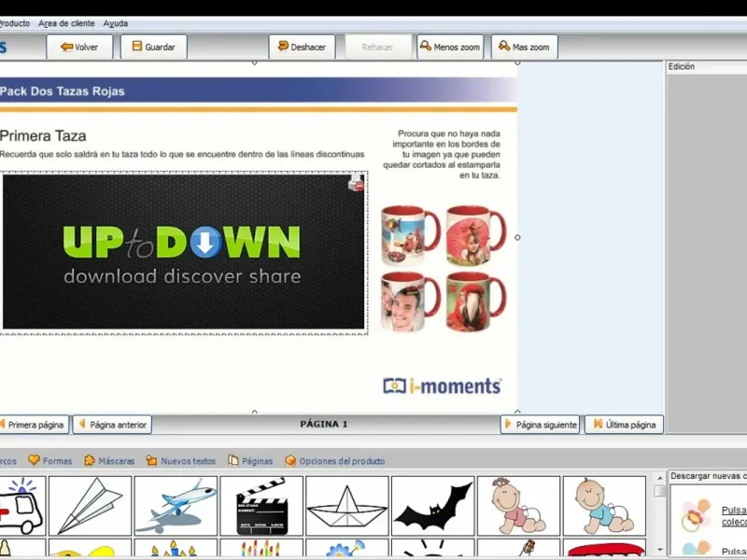The image size is (747, 560).
Task: Click the Volver back button
Action: click(79, 47)
